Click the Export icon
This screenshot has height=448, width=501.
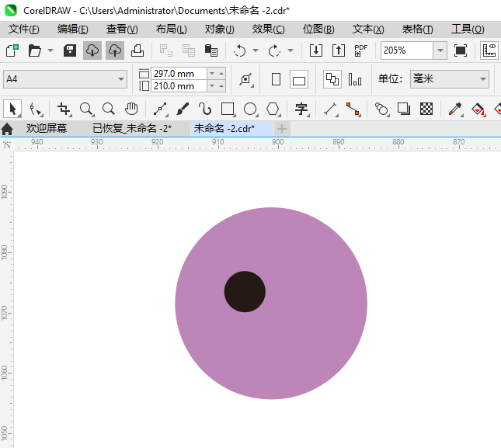tap(339, 50)
